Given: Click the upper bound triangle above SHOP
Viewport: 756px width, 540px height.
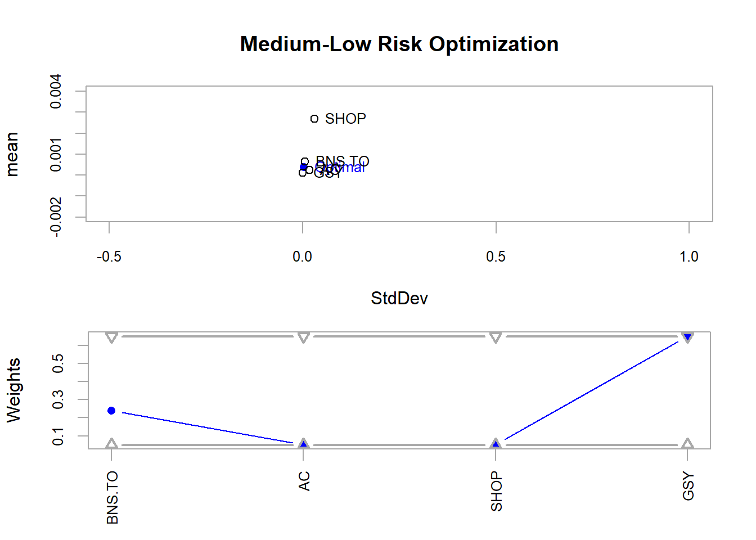Looking at the screenshot, I should (496, 337).
